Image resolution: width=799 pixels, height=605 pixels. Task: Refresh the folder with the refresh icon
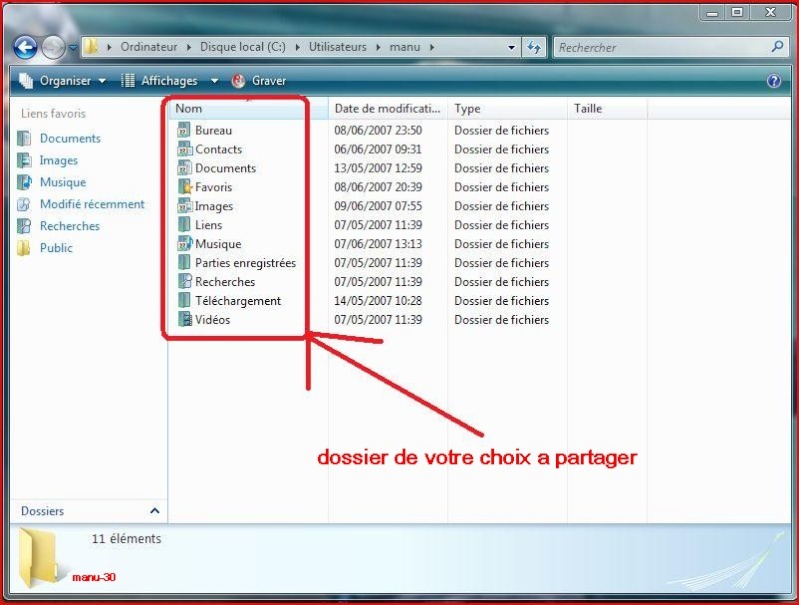534,48
